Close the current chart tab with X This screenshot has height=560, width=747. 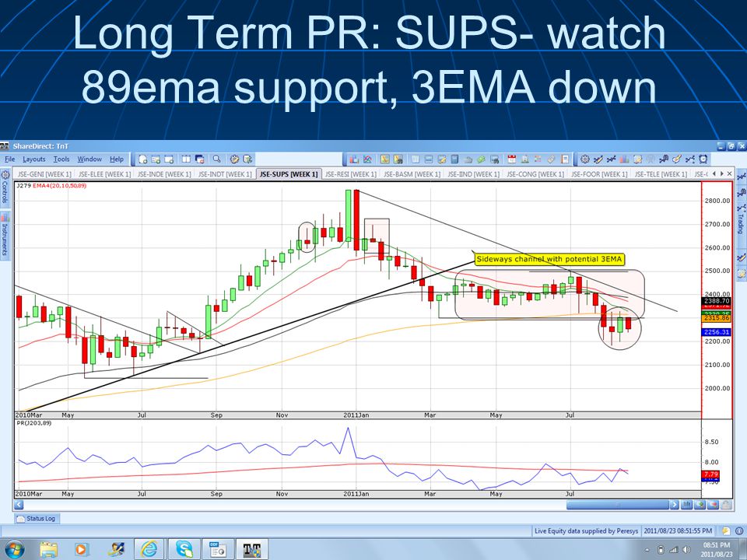click(729, 173)
